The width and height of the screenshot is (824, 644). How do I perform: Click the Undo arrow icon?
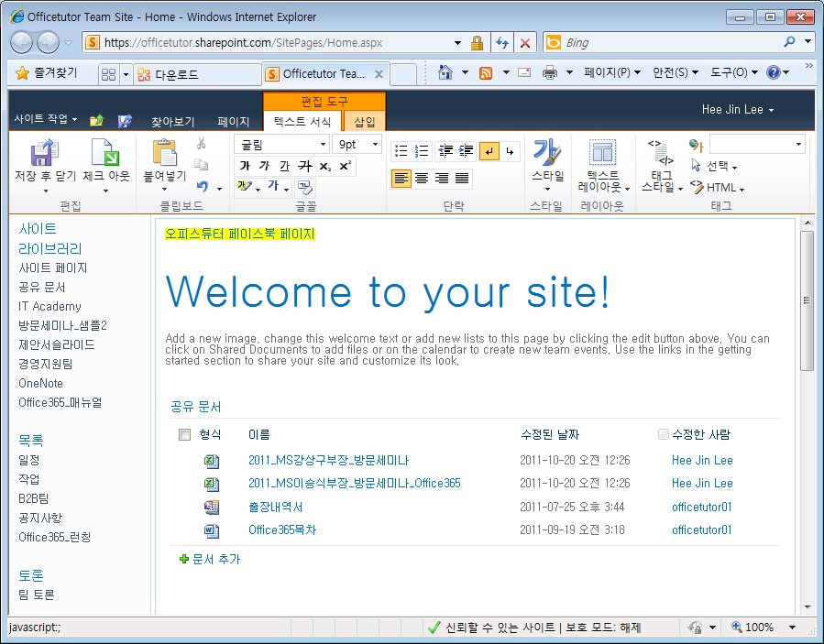click(x=203, y=187)
